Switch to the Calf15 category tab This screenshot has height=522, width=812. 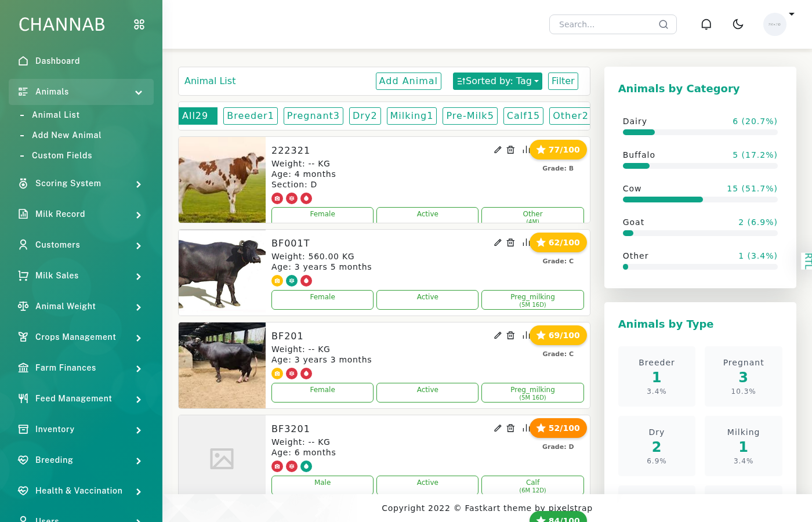pos(523,116)
